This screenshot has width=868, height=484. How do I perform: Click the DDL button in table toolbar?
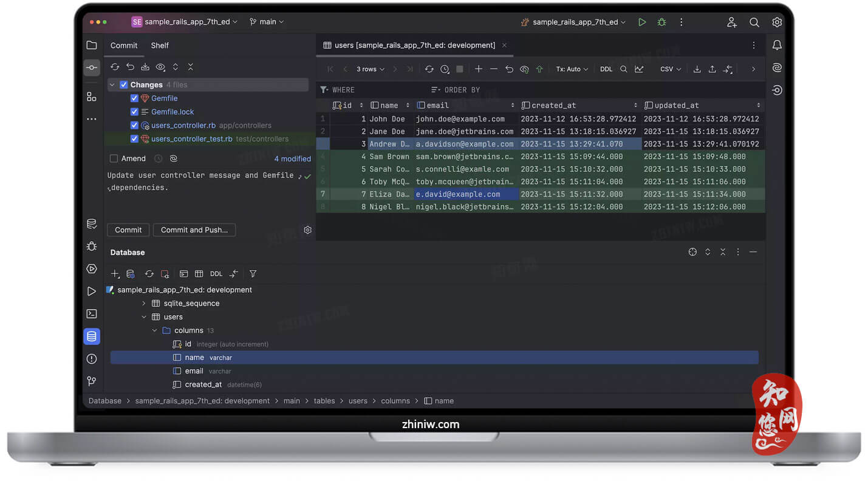(606, 69)
